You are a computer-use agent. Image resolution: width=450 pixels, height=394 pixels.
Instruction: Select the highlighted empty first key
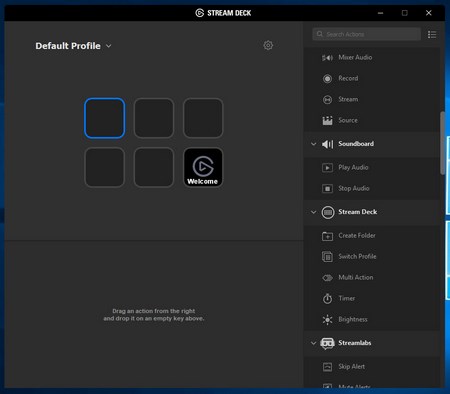tap(105, 118)
